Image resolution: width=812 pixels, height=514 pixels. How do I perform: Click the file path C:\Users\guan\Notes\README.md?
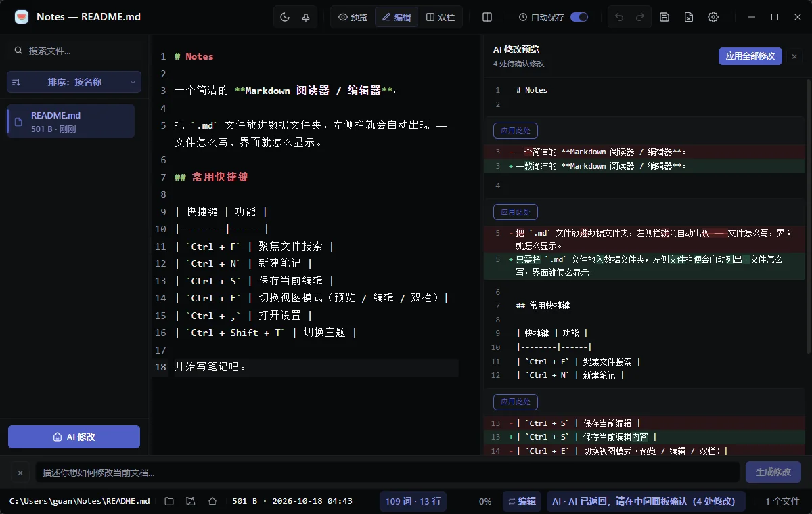(x=80, y=501)
